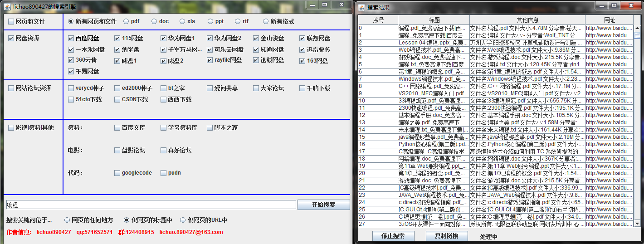The width and height of the screenshot is (644, 244).
Task: Click the 其他信息 column header
Action: [x=527, y=20]
